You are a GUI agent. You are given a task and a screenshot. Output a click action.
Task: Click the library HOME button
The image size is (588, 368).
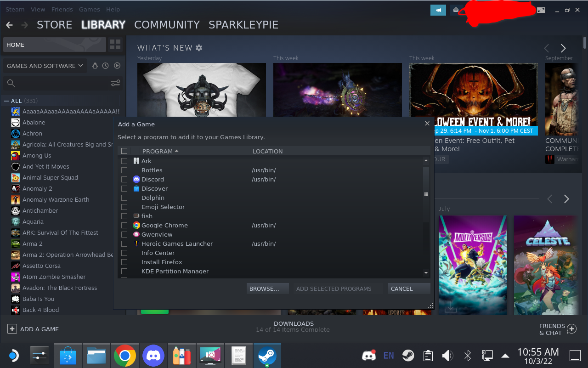point(55,45)
